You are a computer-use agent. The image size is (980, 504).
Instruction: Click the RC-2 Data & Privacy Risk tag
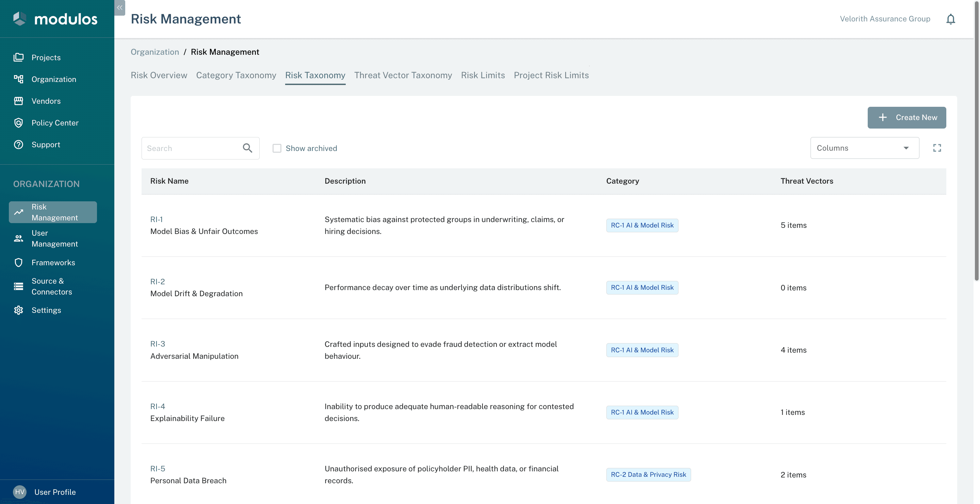648,474
